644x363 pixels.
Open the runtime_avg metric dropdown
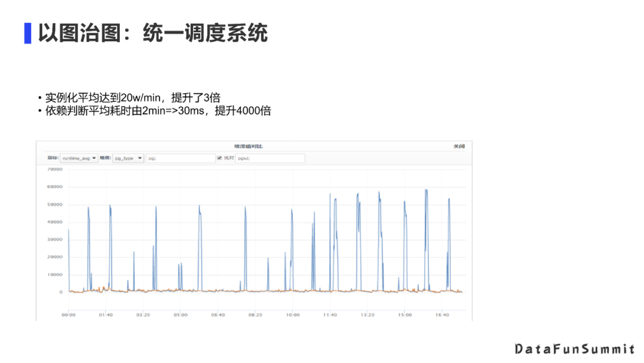pyautogui.click(x=79, y=158)
